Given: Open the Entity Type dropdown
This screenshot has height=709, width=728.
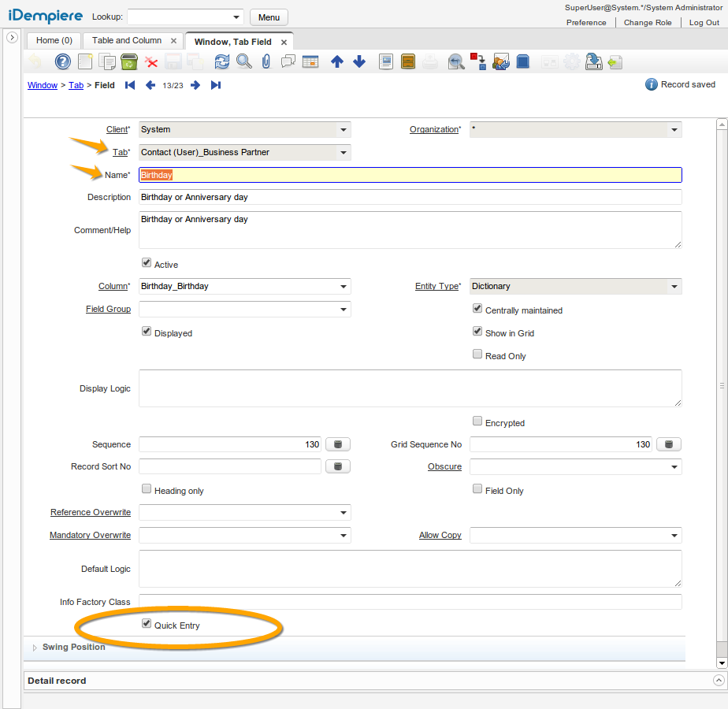Looking at the screenshot, I should pos(674,287).
